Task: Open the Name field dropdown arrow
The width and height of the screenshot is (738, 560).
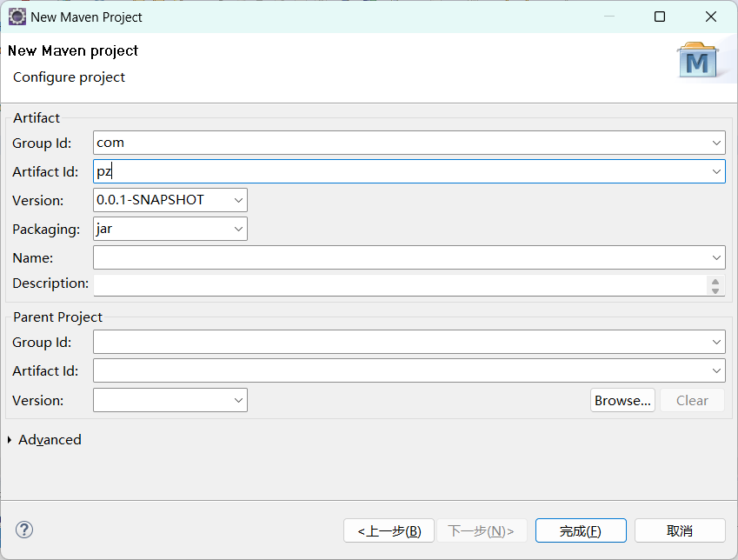Action: coord(716,257)
